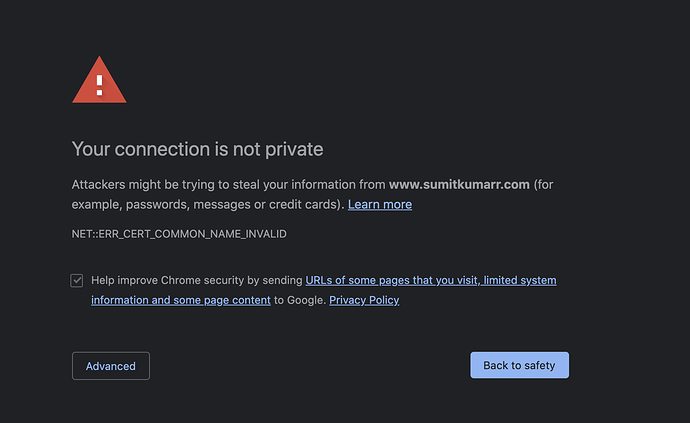Click the white exclamation mark in the warning icon
690x423 pixels.
pos(99,81)
